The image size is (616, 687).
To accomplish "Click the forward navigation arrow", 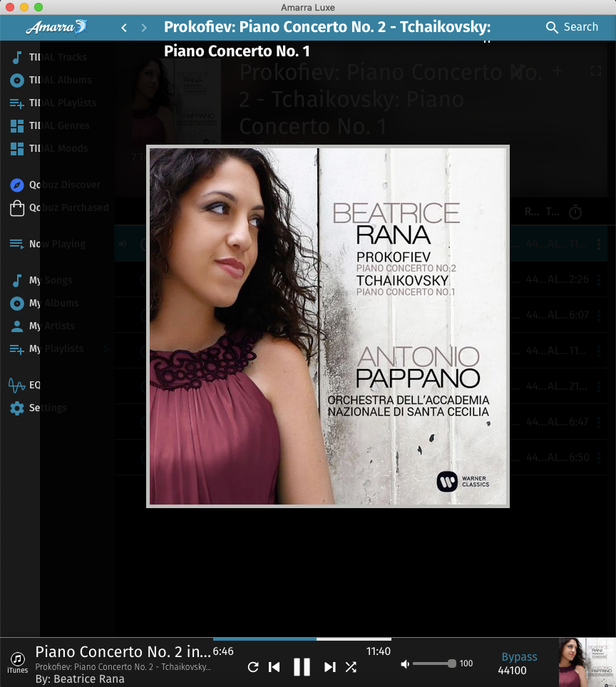I will point(144,28).
